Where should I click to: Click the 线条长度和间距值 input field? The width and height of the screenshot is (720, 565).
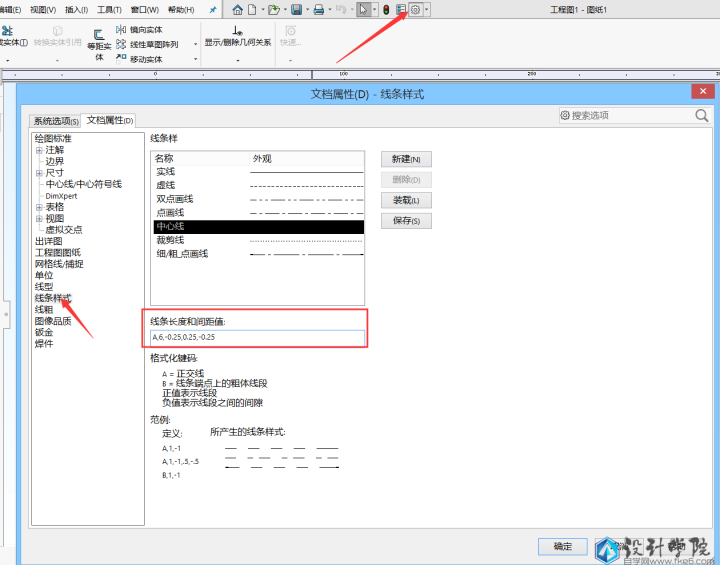click(258, 337)
